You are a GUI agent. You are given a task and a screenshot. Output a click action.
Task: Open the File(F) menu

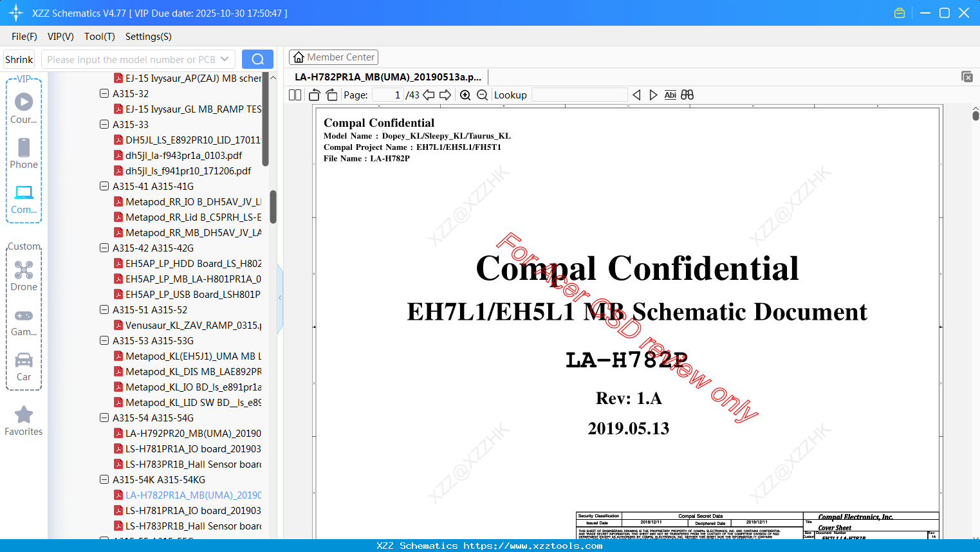[x=24, y=37]
